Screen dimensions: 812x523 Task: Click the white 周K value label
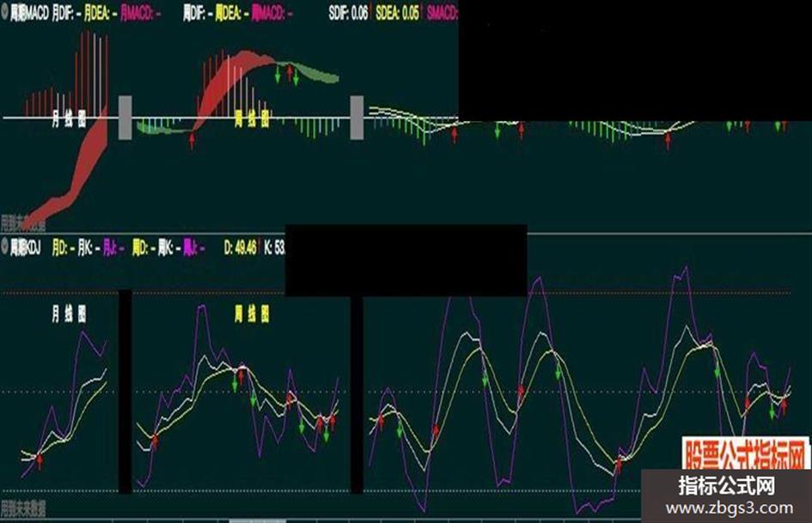pos(169,248)
